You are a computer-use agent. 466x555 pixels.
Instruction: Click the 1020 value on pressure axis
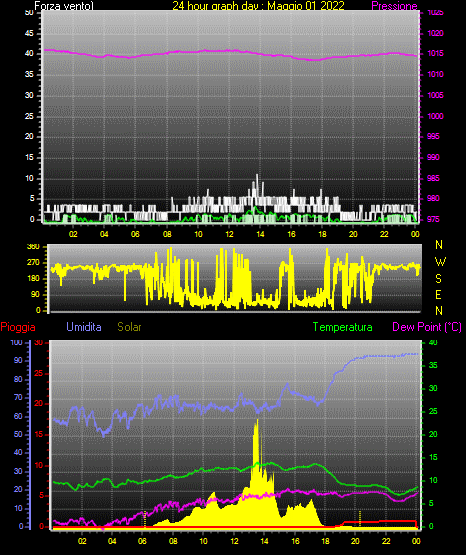pos(435,33)
